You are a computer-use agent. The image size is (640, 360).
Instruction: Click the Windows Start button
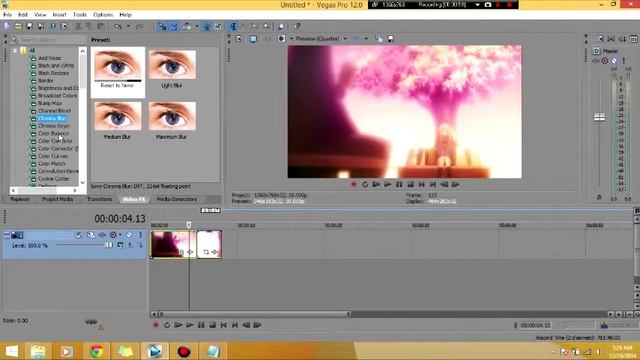[11, 351]
